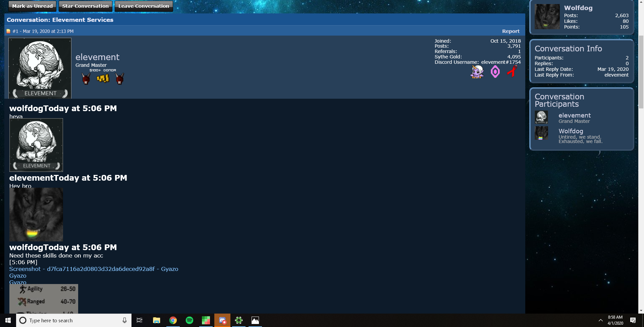Report the elevement message
Image resolution: width=644 pixels, height=327 pixels.
pos(511,31)
